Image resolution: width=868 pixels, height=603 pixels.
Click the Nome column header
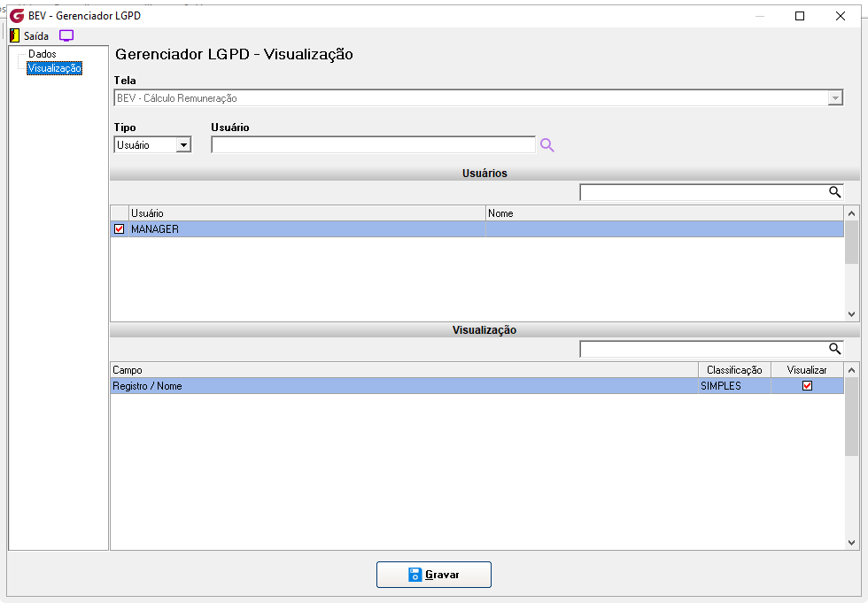click(x=664, y=213)
